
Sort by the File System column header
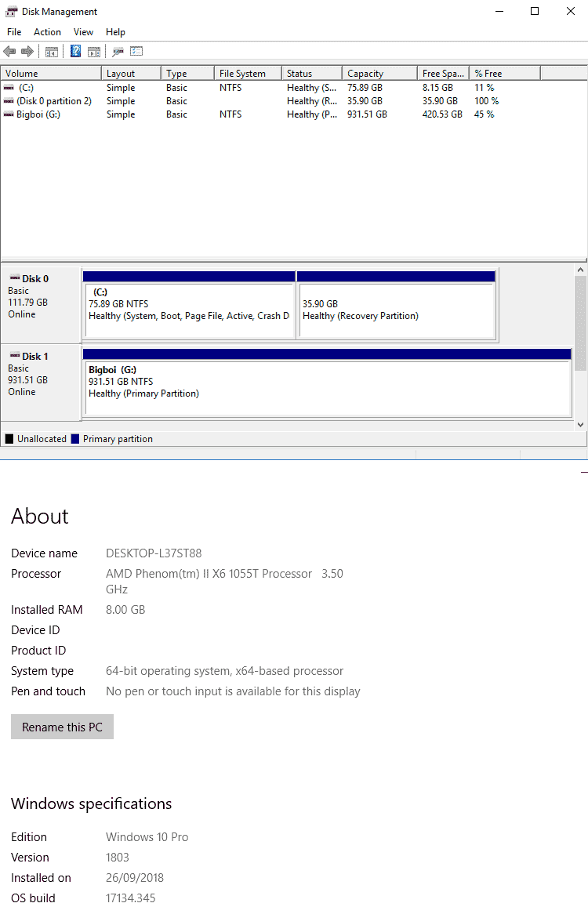point(249,74)
